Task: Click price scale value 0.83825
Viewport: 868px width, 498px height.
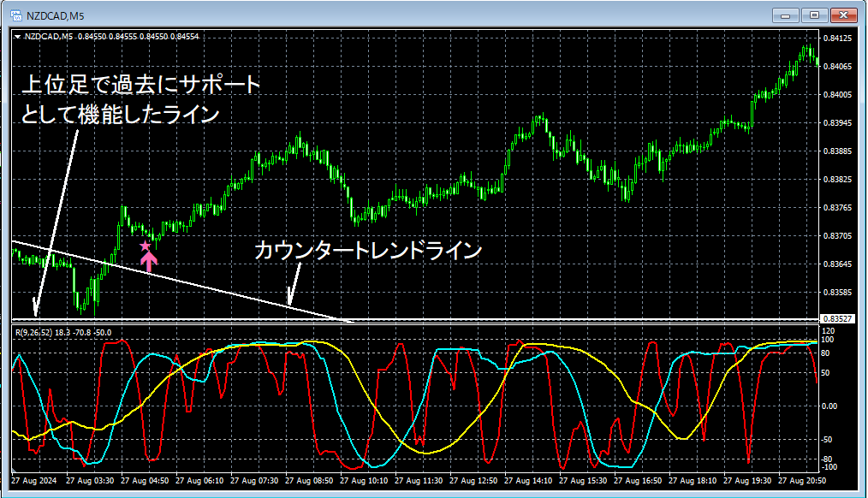Action: (x=837, y=180)
